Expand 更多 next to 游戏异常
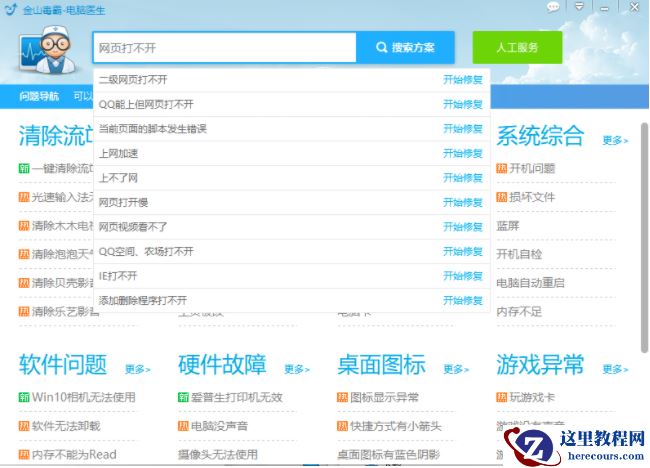This screenshot has height=468, width=650. (x=615, y=369)
